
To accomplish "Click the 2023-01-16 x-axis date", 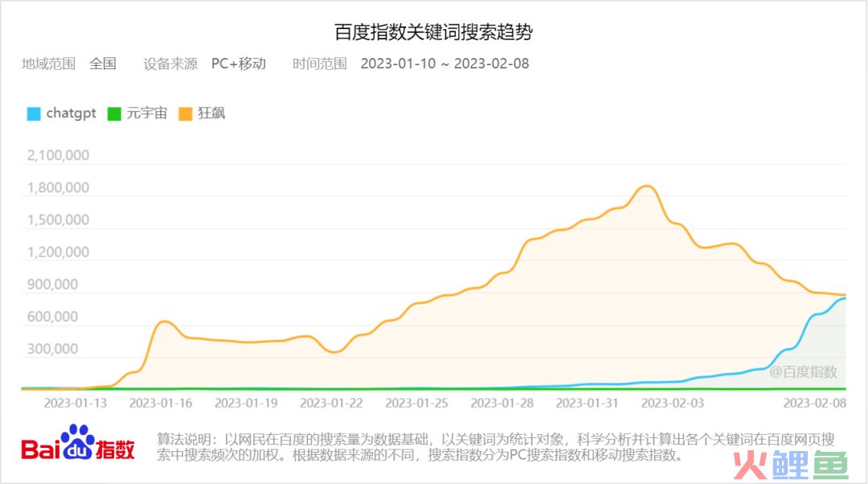I will (x=161, y=403).
